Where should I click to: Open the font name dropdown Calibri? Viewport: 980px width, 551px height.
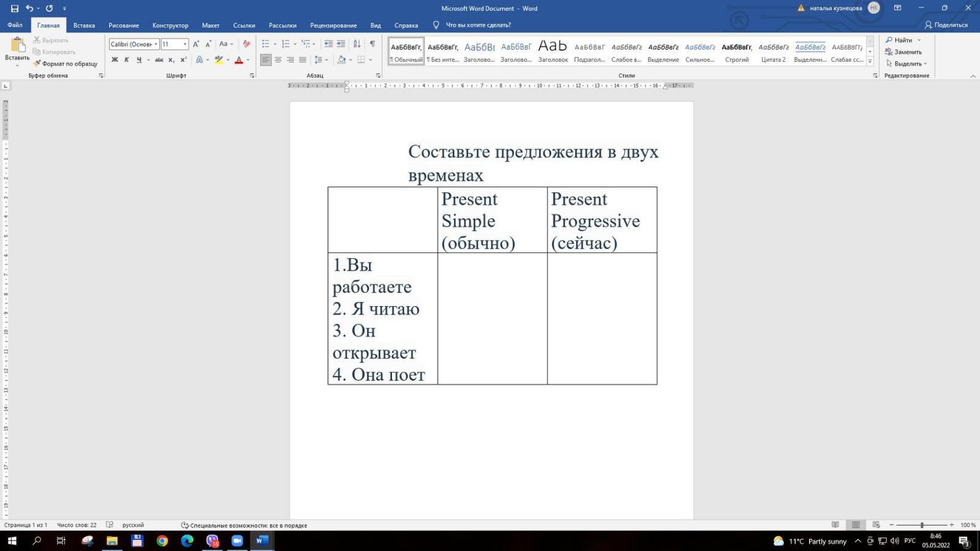[156, 44]
